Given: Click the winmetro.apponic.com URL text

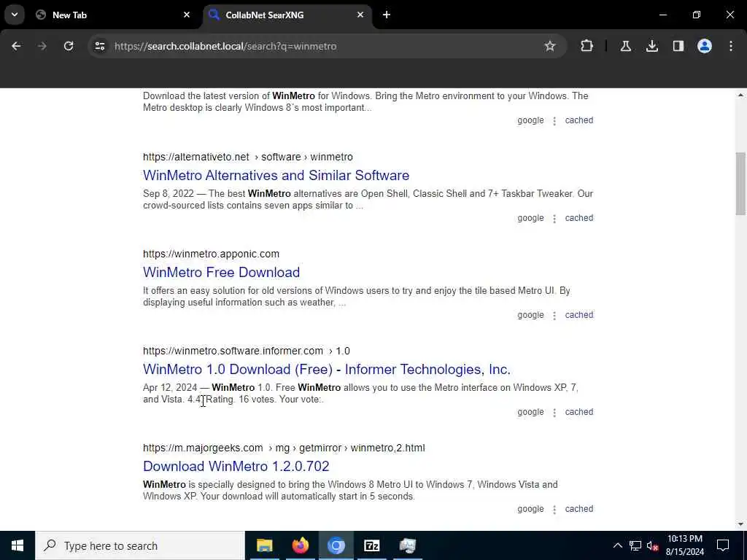Looking at the screenshot, I should tap(211, 254).
